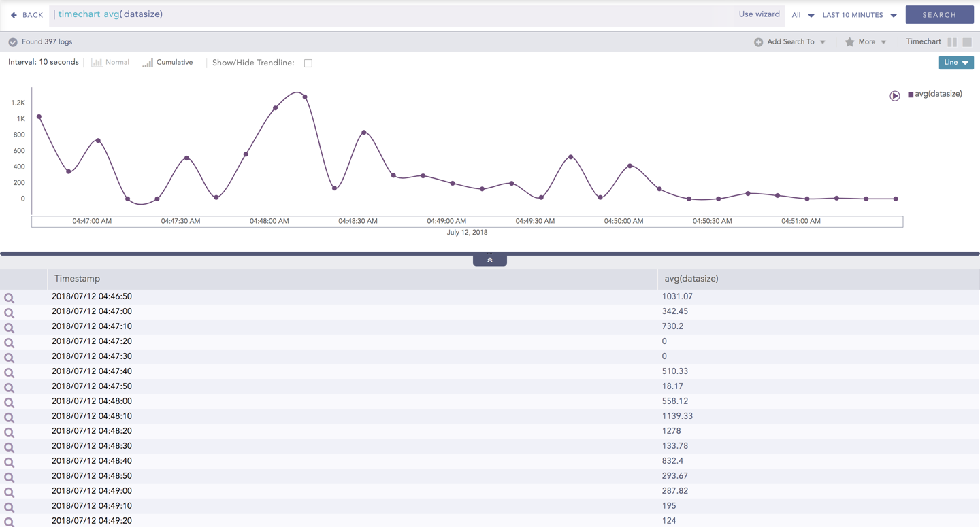
Task: Enable the Show/Hide Trendline checkbox
Action: 308,63
